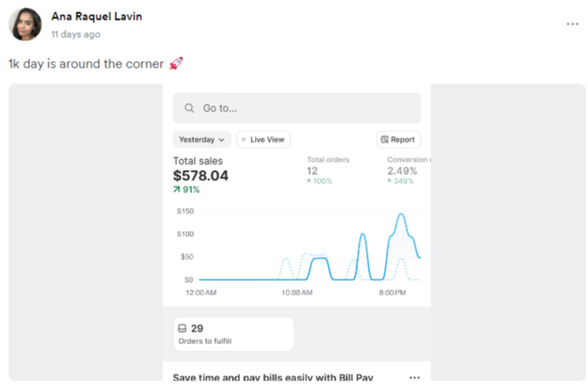Open Ana Raquel Lavin's profile name link
The image size is (588, 387).
point(96,17)
